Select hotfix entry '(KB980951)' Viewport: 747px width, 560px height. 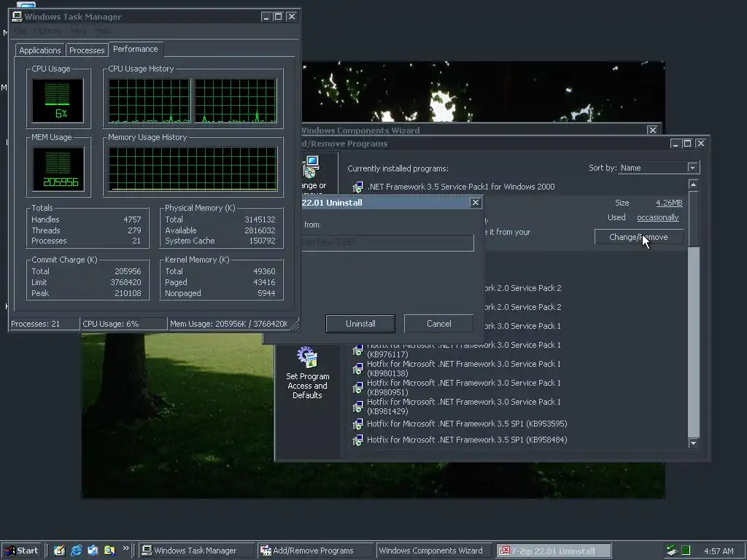(x=463, y=388)
